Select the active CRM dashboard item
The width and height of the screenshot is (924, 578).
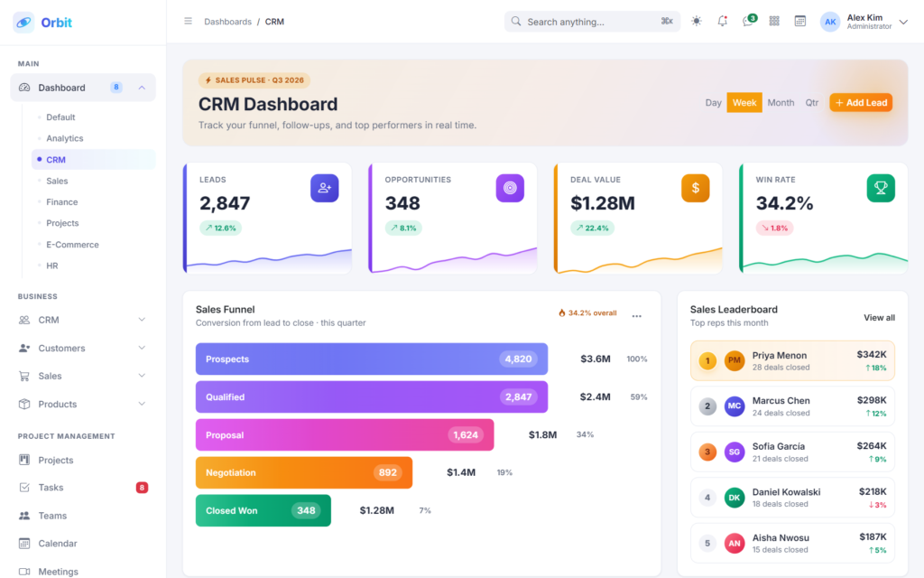pyautogui.click(x=94, y=159)
